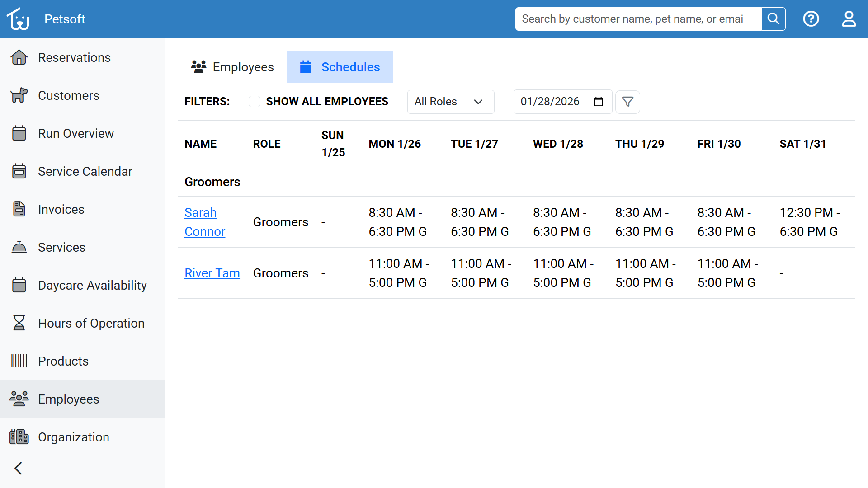Open the help question mark icon
Viewport: 868px width, 488px height.
point(811,19)
